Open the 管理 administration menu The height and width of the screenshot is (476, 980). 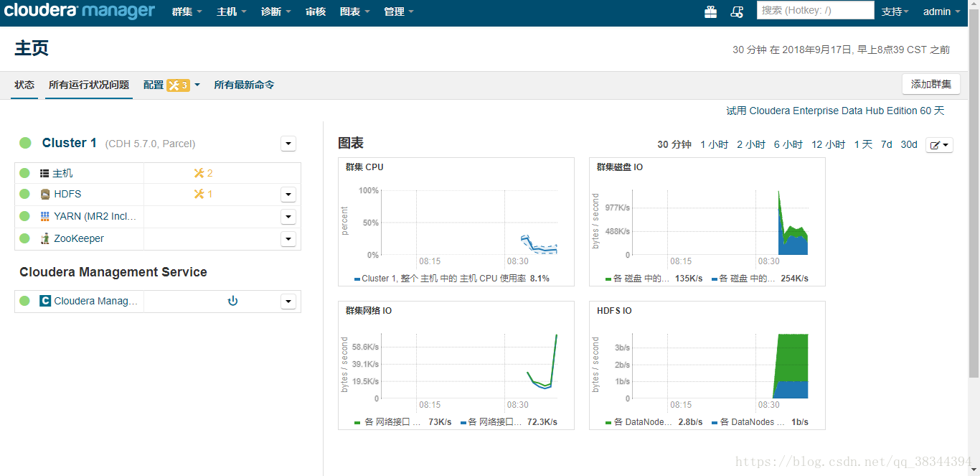pos(400,11)
